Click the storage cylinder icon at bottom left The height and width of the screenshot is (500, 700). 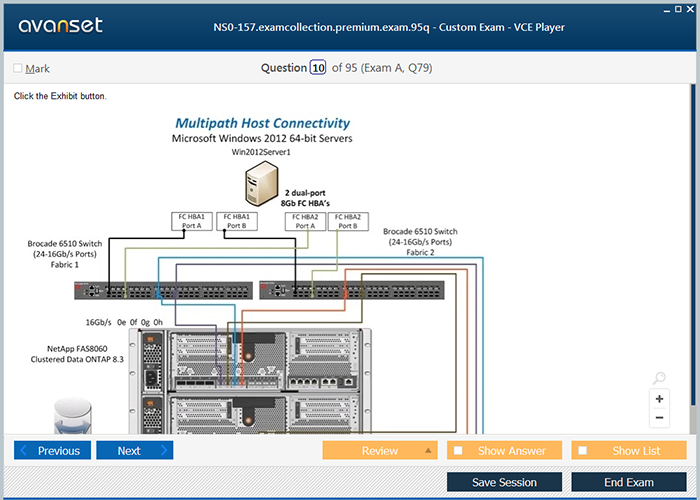[73, 416]
